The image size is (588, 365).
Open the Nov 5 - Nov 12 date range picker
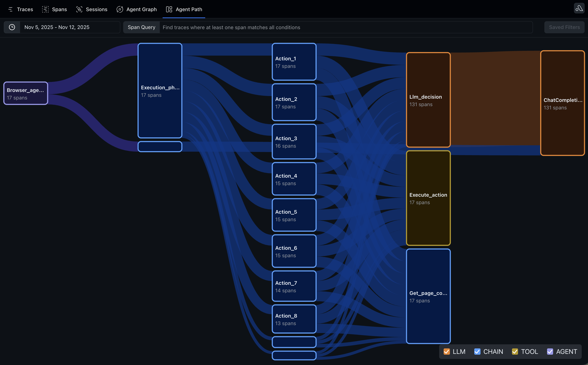[70, 27]
